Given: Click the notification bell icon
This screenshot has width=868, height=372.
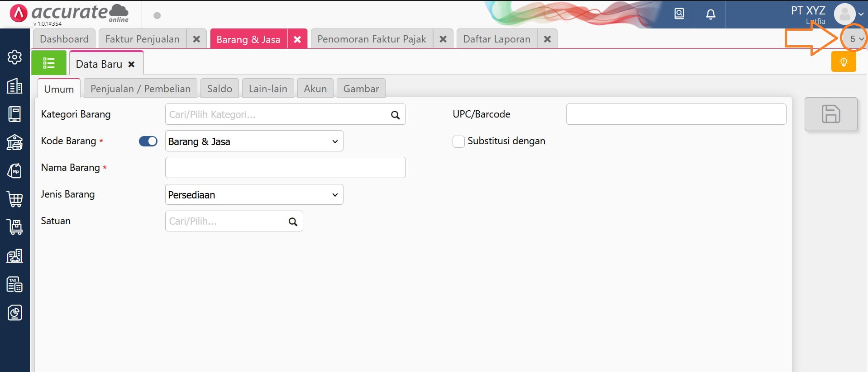Looking at the screenshot, I should coord(711,14).
